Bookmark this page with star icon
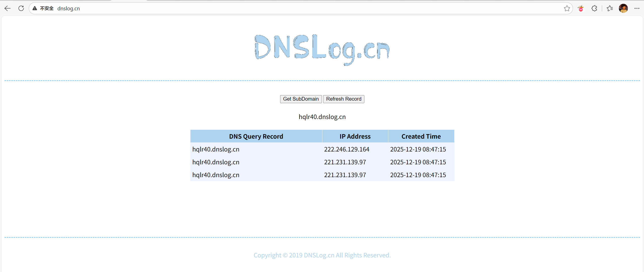The width and height of the screenshot is (644, 272). (567, 8)
